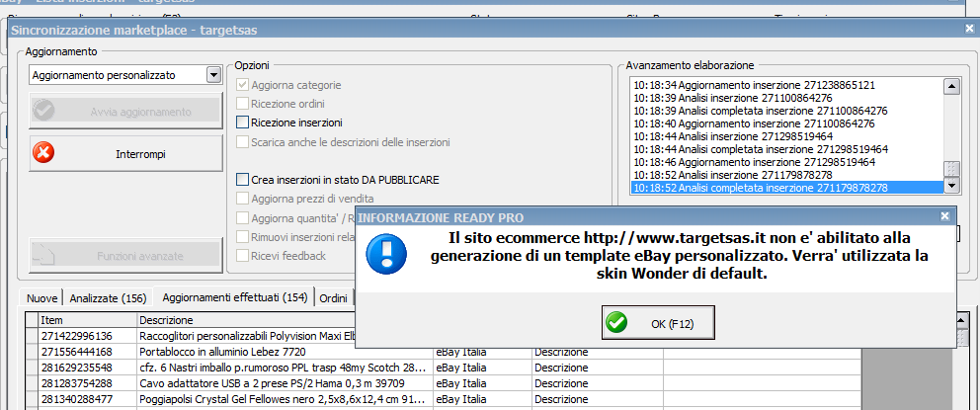The width and height of the screenshot is (980, 410).
Task: Close the Sincronizzazione marketplace window
Action: (x=969, y=30)
